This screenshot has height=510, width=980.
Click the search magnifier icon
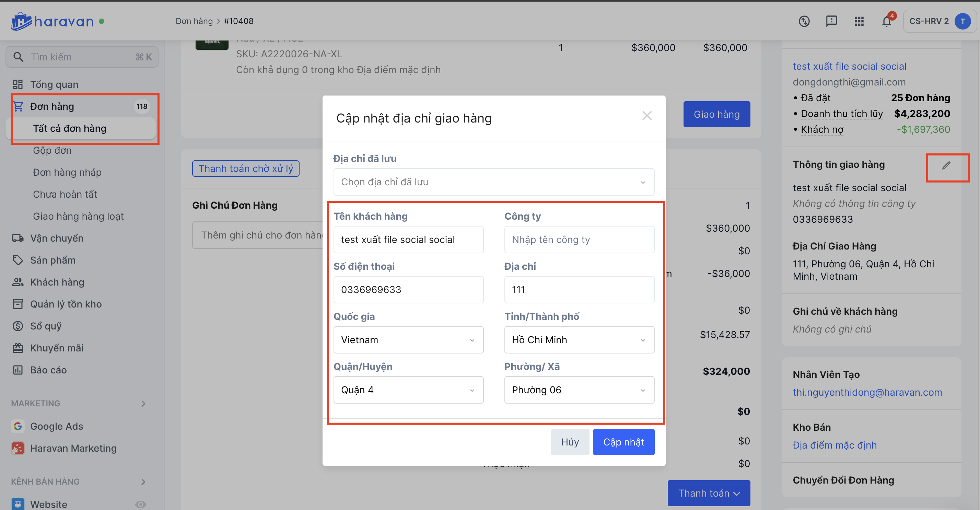coord(18,57)
